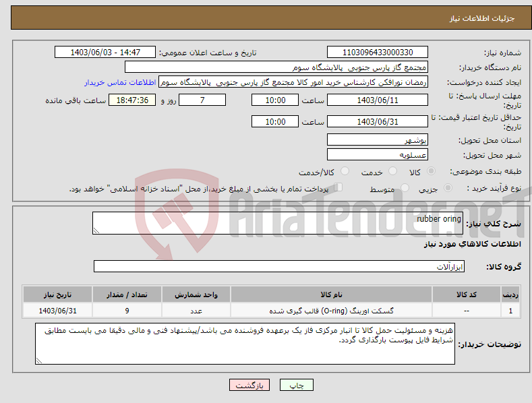532x403 pixels.
Task: Click the announcement date field 1403/06/03 - 14:47
Action: pyautogui.click(x=105, y=53)
